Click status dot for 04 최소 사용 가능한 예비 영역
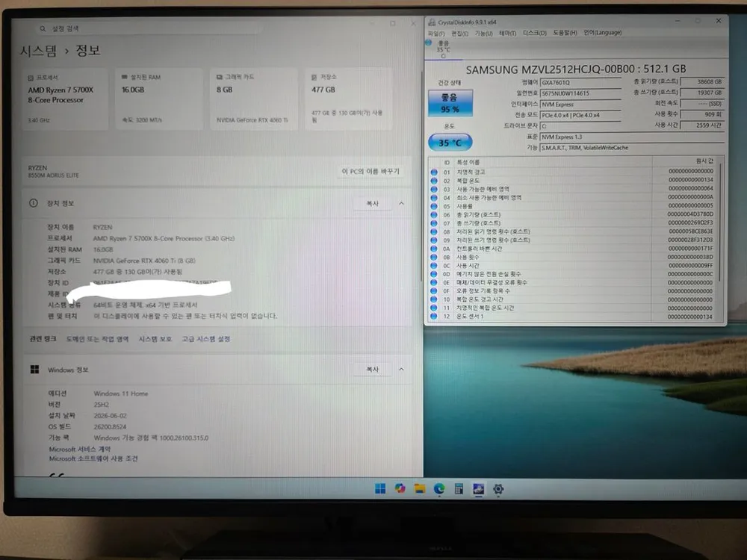 (x=434, y=198)
